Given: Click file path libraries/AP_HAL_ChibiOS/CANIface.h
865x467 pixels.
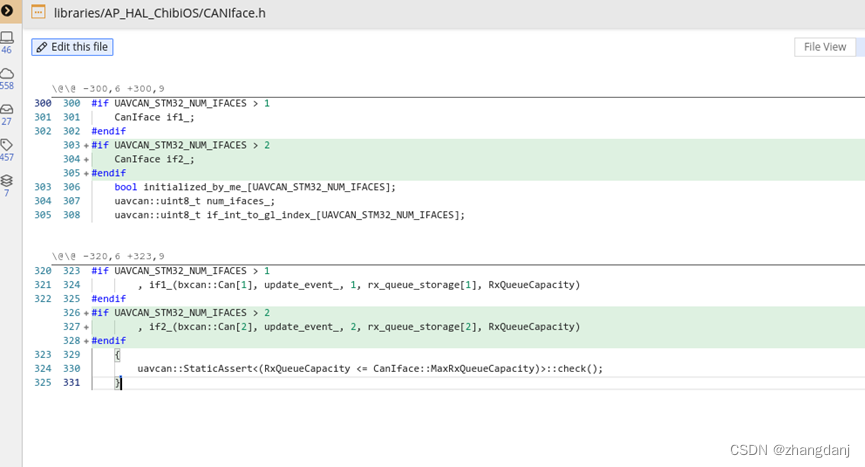Looking at the screenshot, I should (x=159, y=13).
